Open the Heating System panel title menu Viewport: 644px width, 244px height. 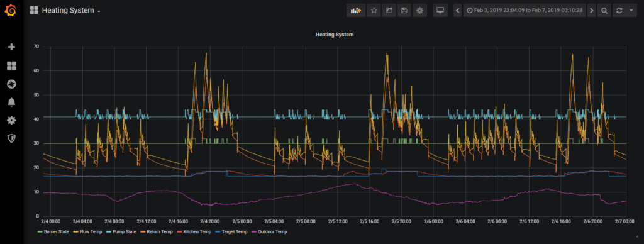pyautogui.click(x=335, y=35)
